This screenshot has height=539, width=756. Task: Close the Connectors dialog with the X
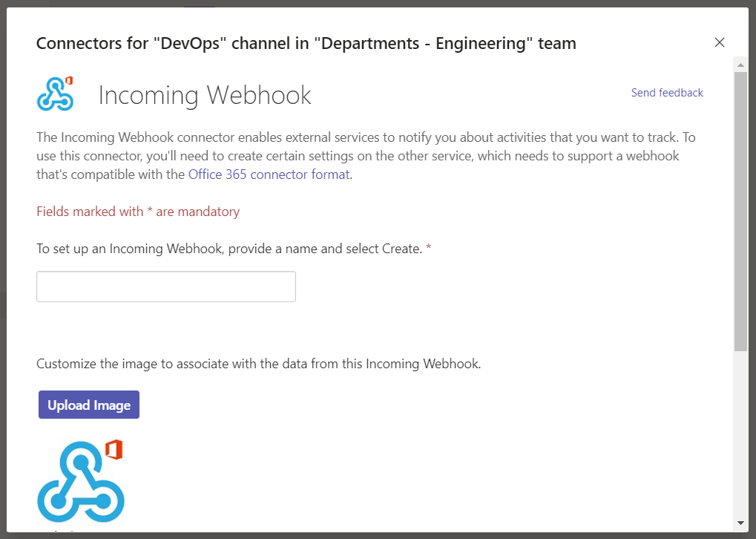click(719, 42)
